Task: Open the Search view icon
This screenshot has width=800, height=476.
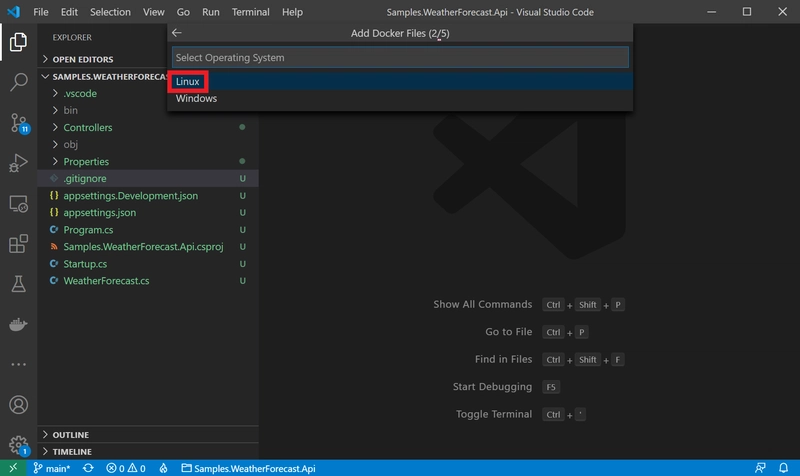Action: click(x=18, y=82)
